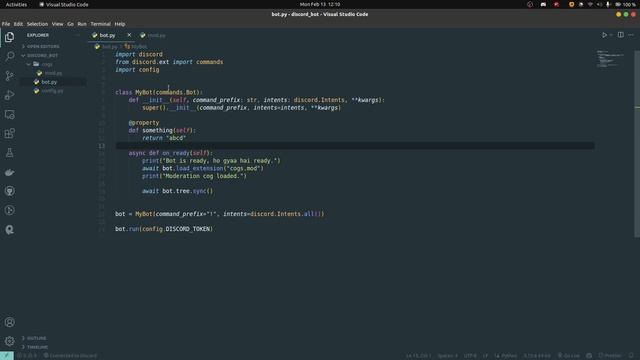Open the Docker whale view
Image resolution: width=640 pixels, height=360 pixels.
point(9,172)
